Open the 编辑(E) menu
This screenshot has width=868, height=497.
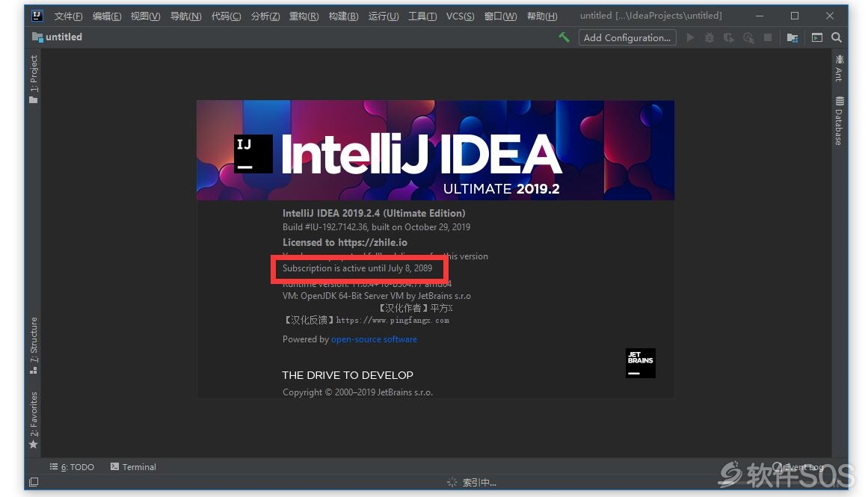[x=107, y=16]
